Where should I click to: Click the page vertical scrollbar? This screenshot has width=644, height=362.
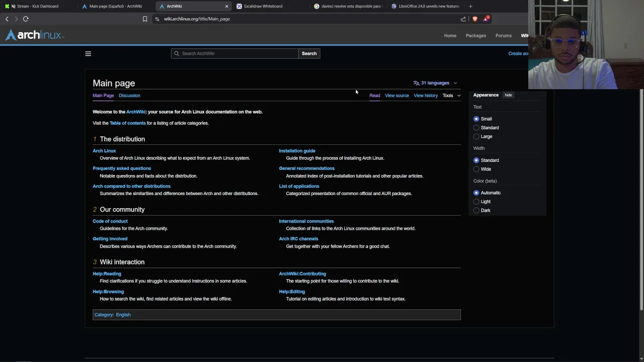641,200
